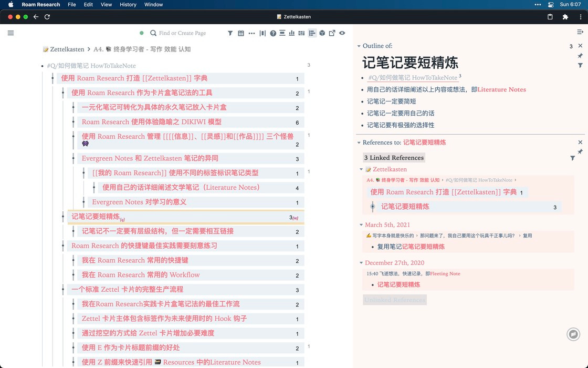Viewport: 588px width, 368px height.
Task: Select block 一个标准 Zettel 卡片的完整生产流程
Action: pos(186,290)
